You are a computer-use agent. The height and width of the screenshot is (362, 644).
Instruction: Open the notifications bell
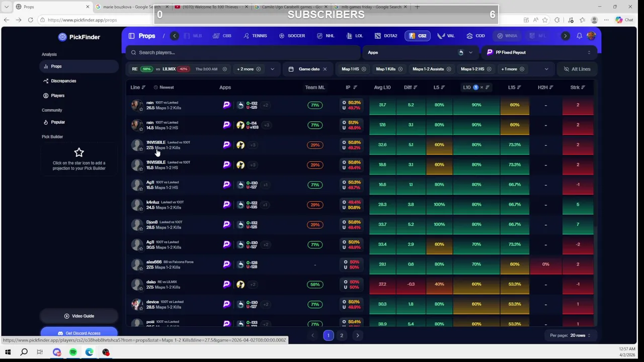click(x=579, y=36)
